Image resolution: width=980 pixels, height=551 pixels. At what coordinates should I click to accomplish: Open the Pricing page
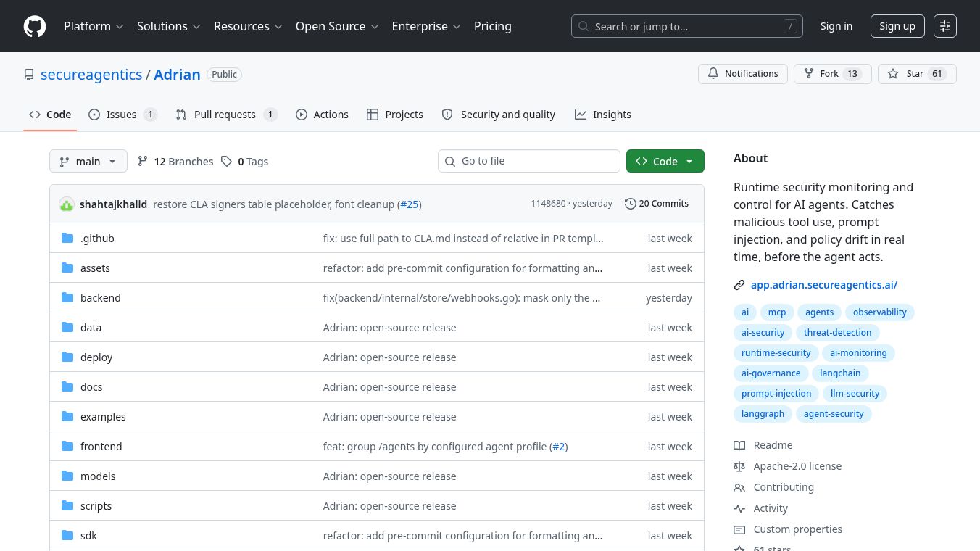click(493, 26)
